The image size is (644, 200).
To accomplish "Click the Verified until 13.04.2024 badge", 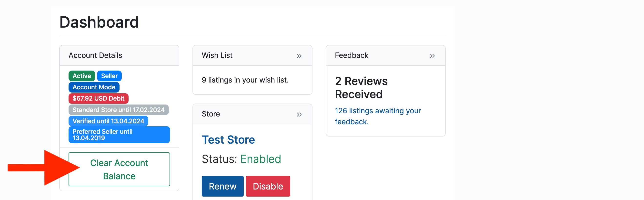I will [108, 121].
